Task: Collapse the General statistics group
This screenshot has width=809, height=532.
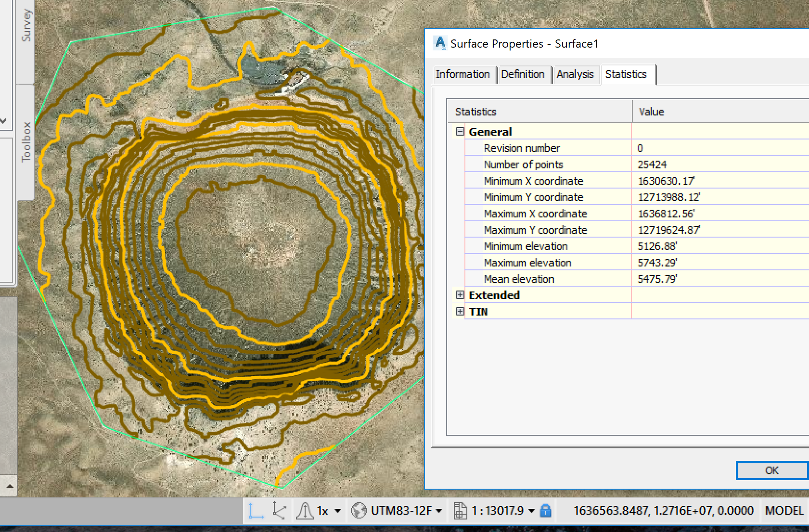Action: [460, 131]
